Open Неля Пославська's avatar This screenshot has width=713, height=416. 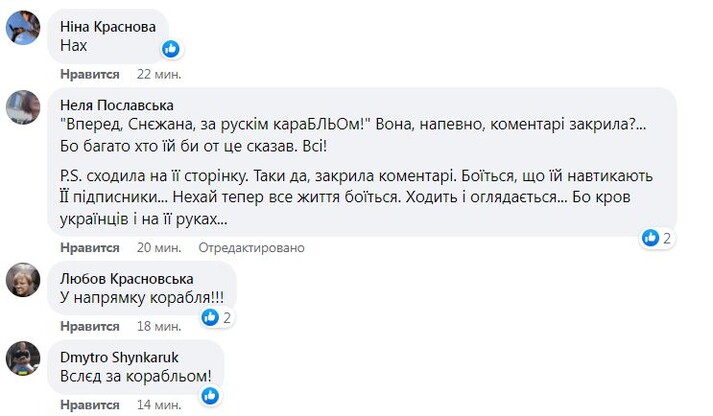pos(23,106)
